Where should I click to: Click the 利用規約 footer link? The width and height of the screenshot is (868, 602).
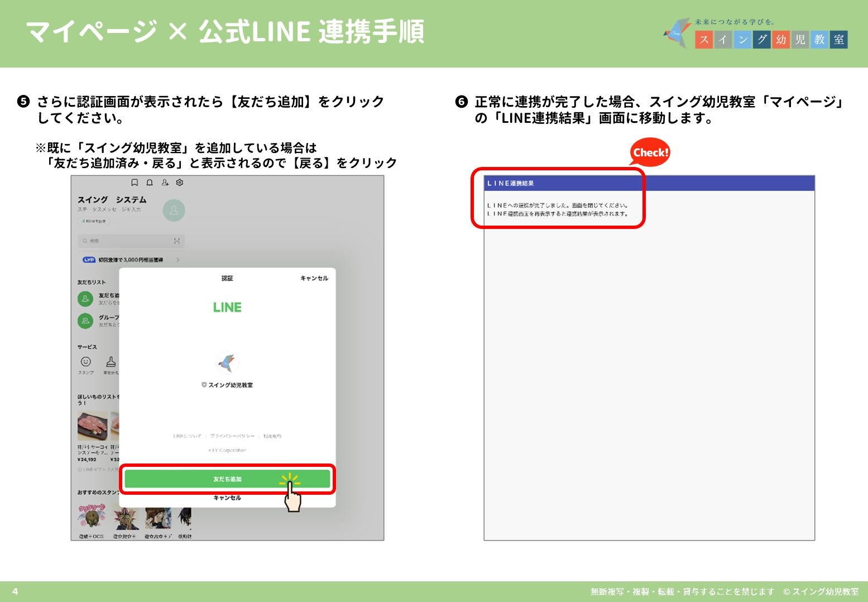click(x=272, y=436)
